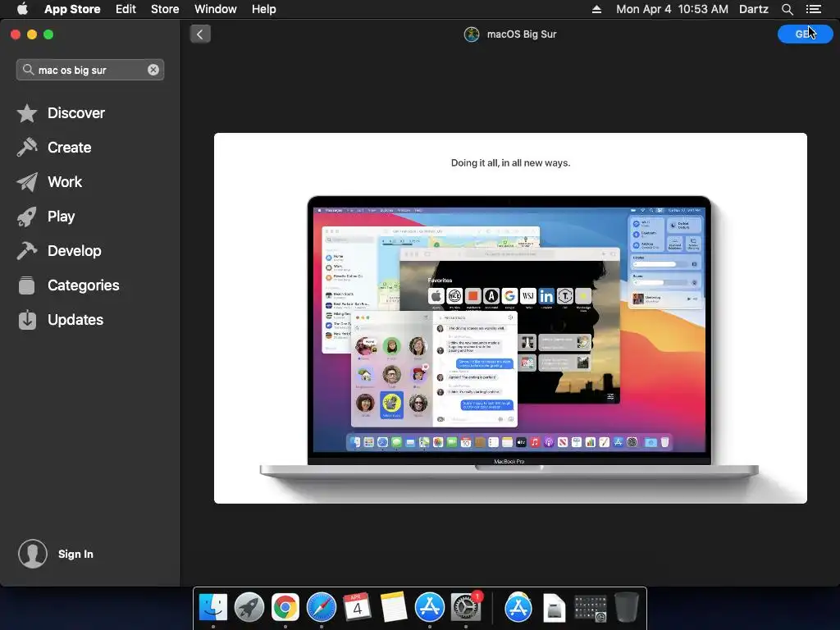Click the Doing it all, in all new ways caption
Viewport: 840px width, 630px height.
(510, 163)
